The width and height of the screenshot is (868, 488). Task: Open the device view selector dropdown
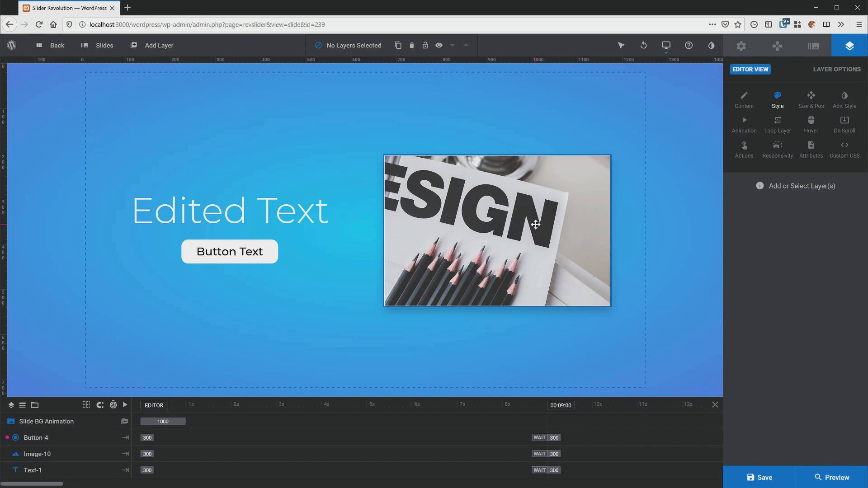[666, 45]
